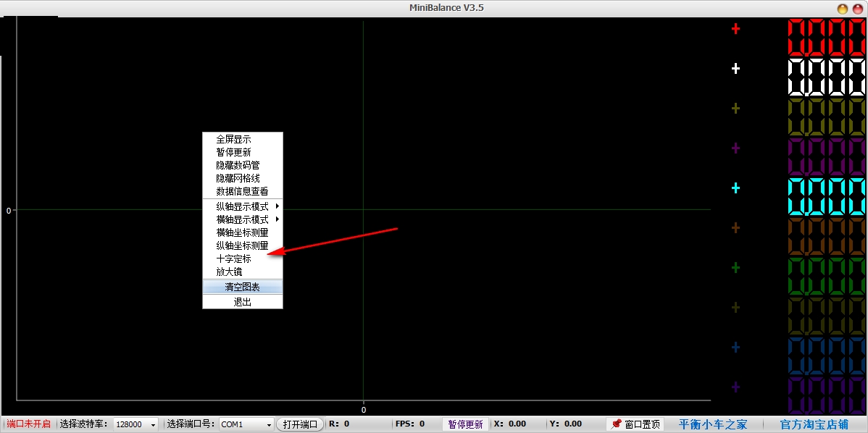The width and height of the screenshot is (868, 433).
Task: Click the R: 0 status readout
Action: [339, 424]
